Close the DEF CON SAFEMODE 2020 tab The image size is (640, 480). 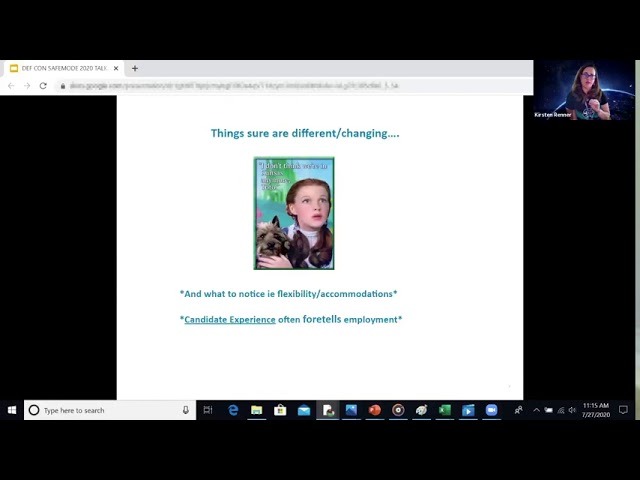116,68
